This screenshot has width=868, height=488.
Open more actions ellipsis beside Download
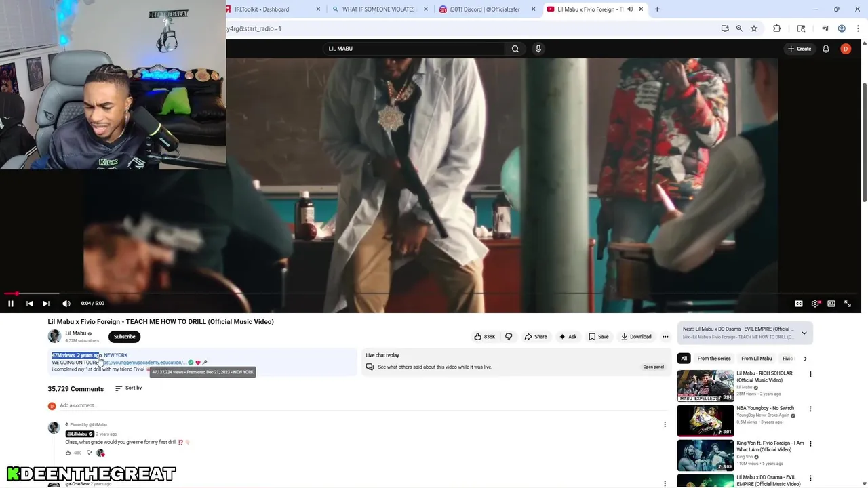coord(665,337)
